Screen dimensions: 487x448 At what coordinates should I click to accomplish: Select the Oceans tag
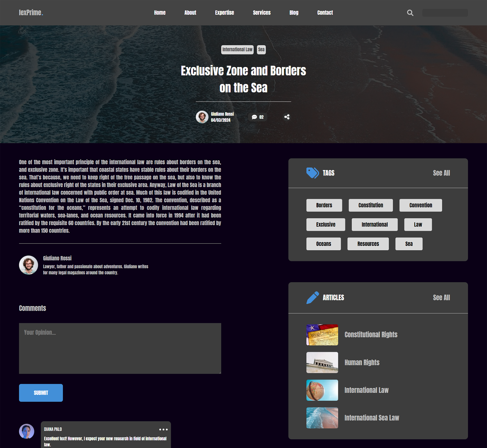point(323,244)
